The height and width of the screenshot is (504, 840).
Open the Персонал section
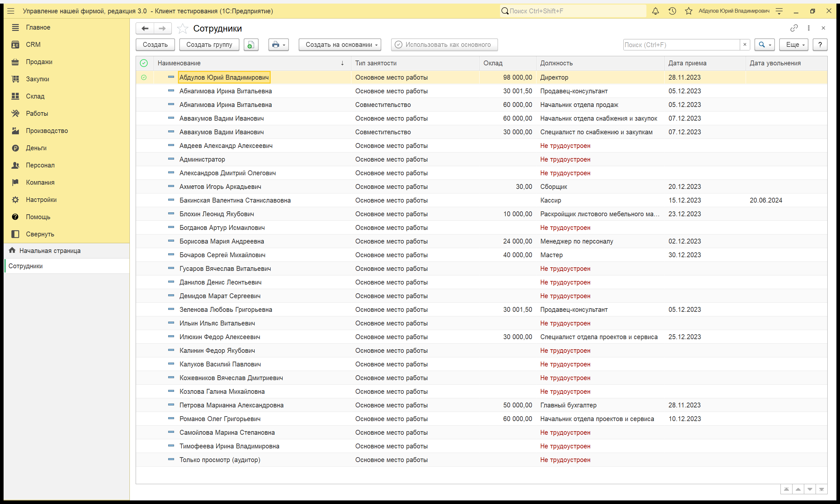click(40, 165)
